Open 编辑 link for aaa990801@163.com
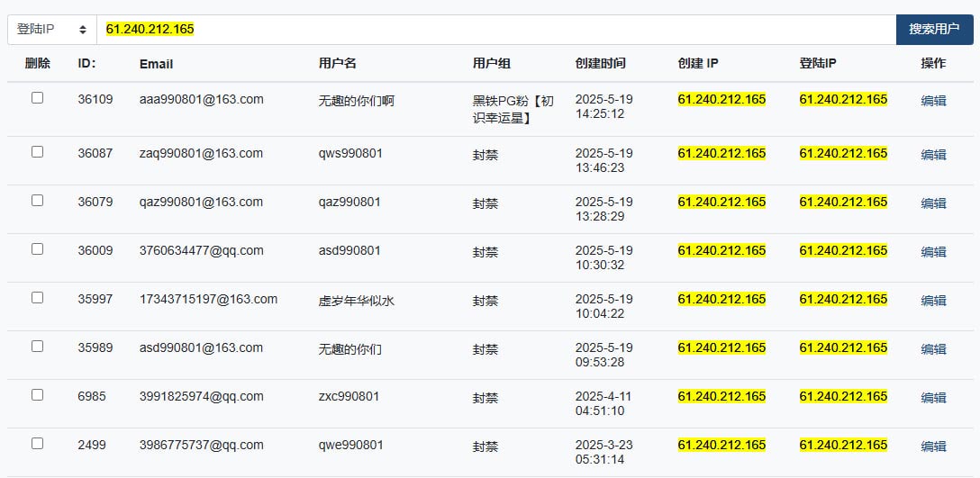Viewport: 980px width, 478px height. (933, 101)
